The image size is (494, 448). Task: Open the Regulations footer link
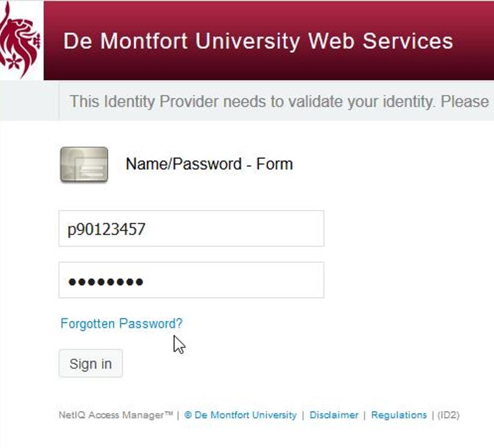tap(399, 415)
